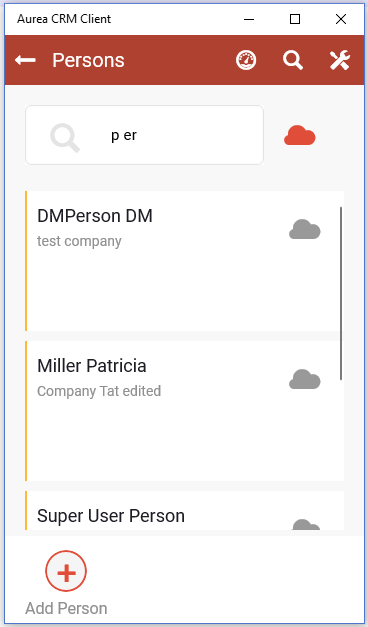Click the cloud icon for Super User Person
The width and height of the screenshot is (368, 627).
[x=306, y=524]
